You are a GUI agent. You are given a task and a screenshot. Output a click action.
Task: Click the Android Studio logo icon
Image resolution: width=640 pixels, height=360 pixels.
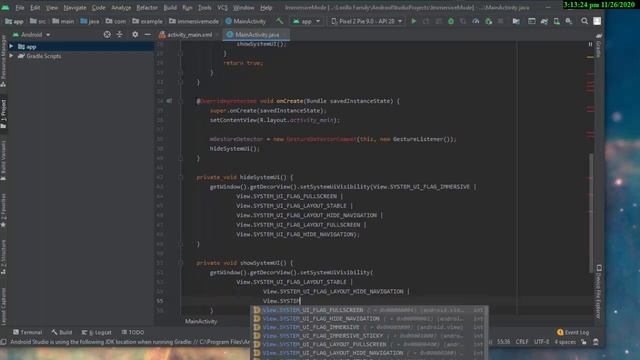(5, 7)
